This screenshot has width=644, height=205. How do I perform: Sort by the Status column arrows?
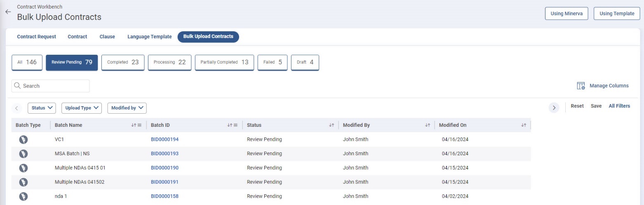click(x=331, y=125)
